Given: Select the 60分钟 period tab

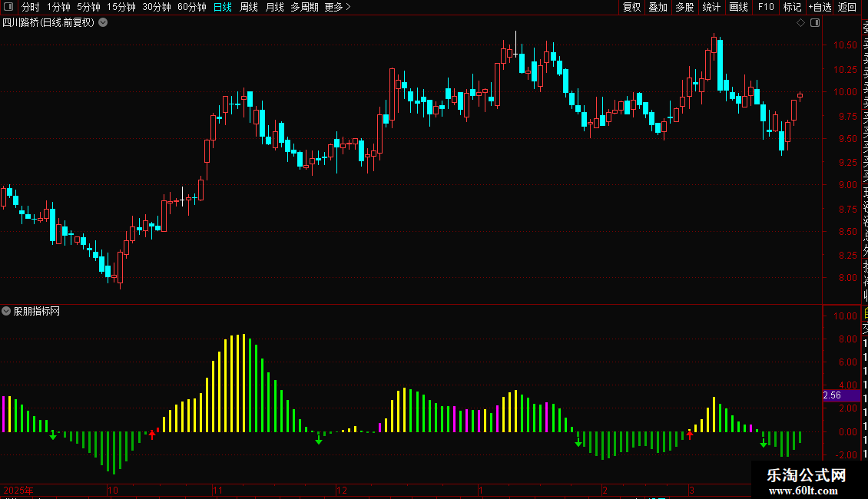Looking at the screenshot, I should 192,7.
